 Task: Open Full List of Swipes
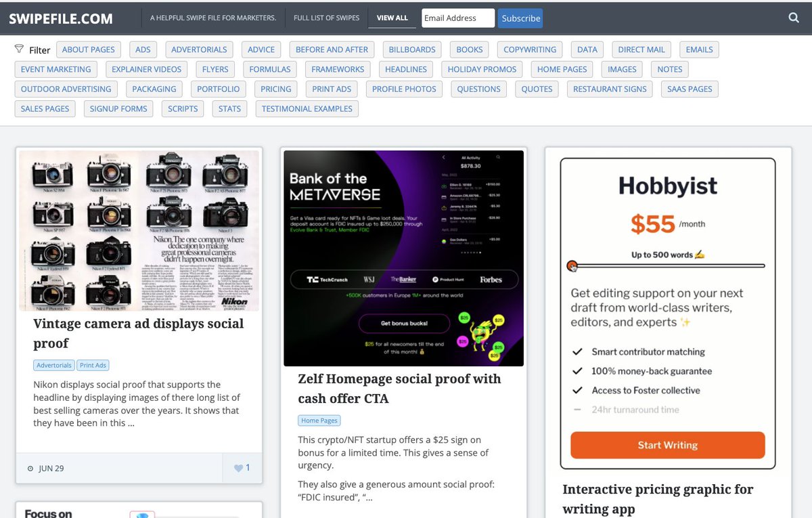click(327, 18)
